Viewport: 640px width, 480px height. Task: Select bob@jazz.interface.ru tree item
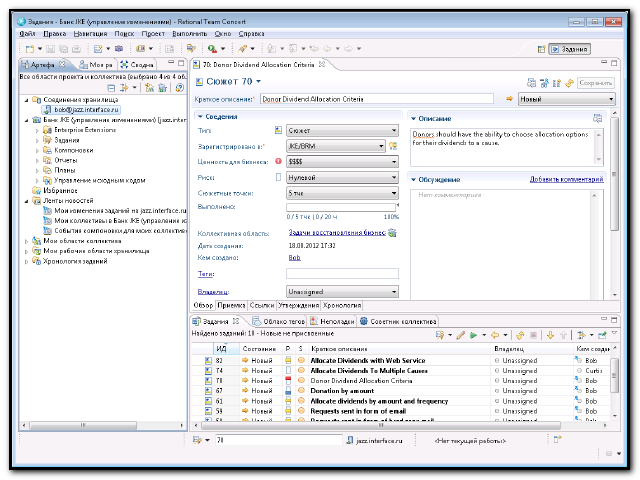(81, 110)
